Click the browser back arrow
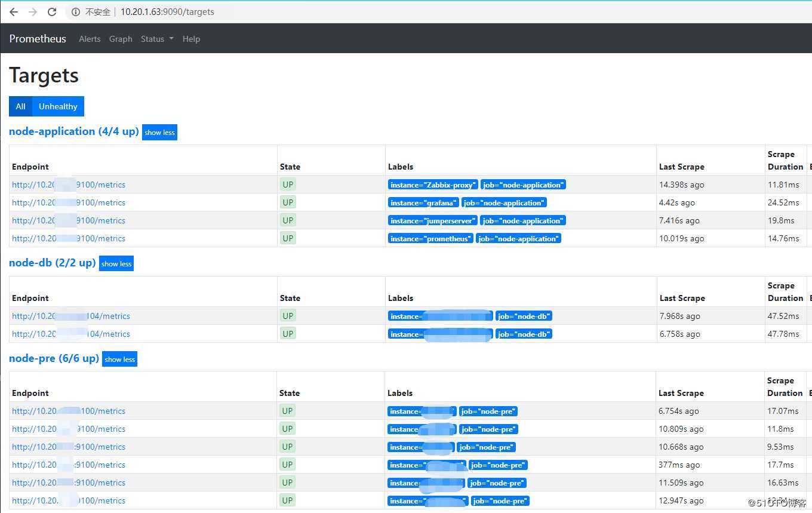Viewport: 812px width, 513px height. [x=14, y=12]
